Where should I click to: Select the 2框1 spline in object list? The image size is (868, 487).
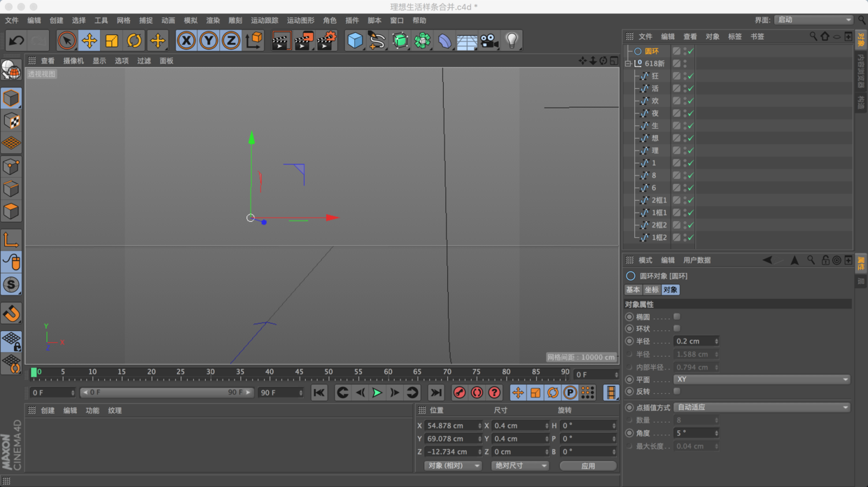tap(659, 200)
